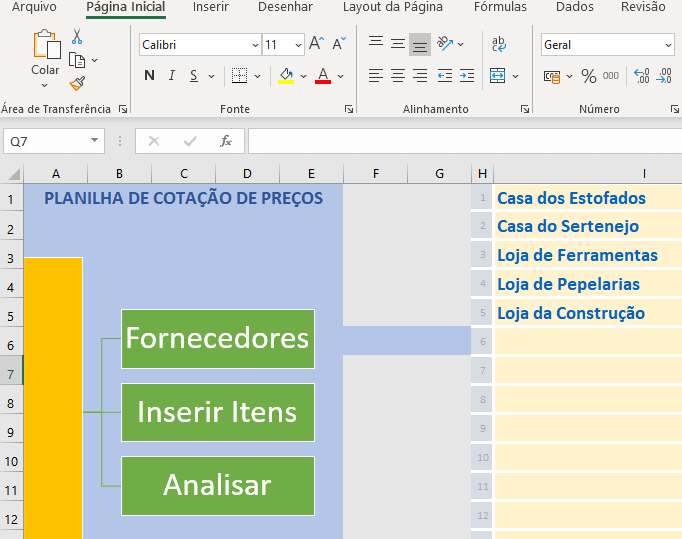Open Número dialog launcher
This screenshot has width=682, height=539.
click(675, 109)
